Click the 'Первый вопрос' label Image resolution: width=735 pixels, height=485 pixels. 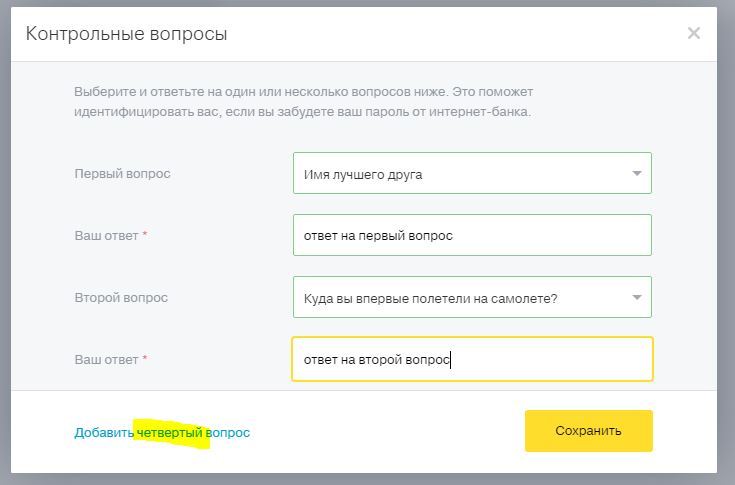coord(122,174)
